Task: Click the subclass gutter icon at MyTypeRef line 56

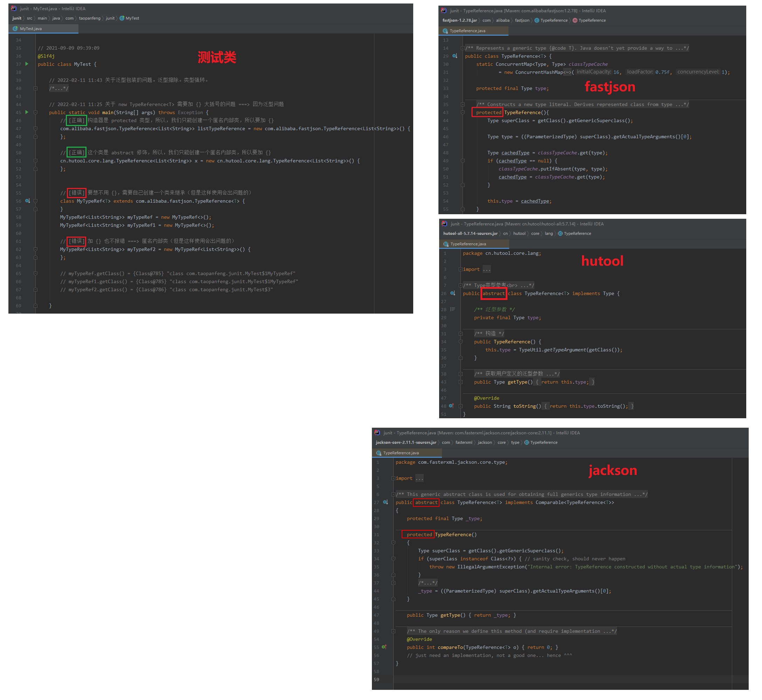Action: point(27,201)
